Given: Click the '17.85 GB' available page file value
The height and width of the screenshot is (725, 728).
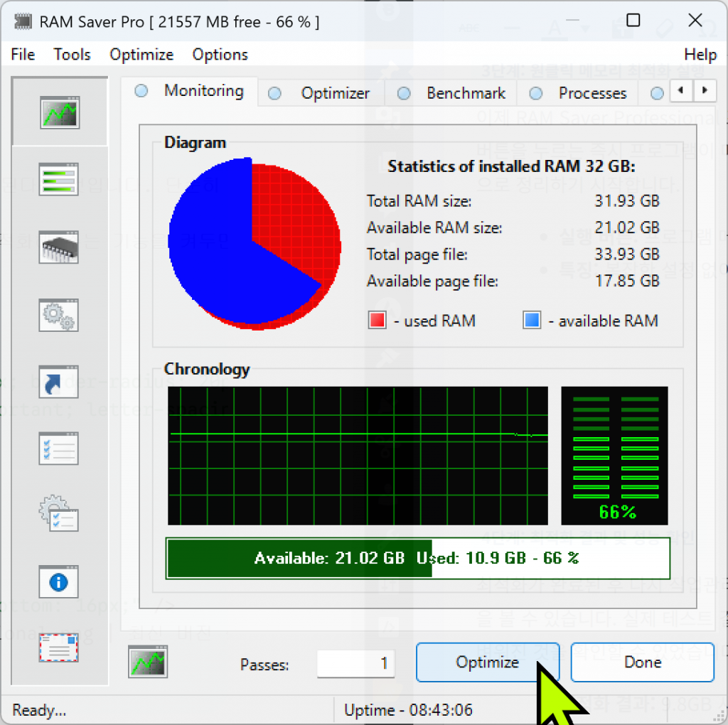Looking at the screenshot, I should (627, 281).
